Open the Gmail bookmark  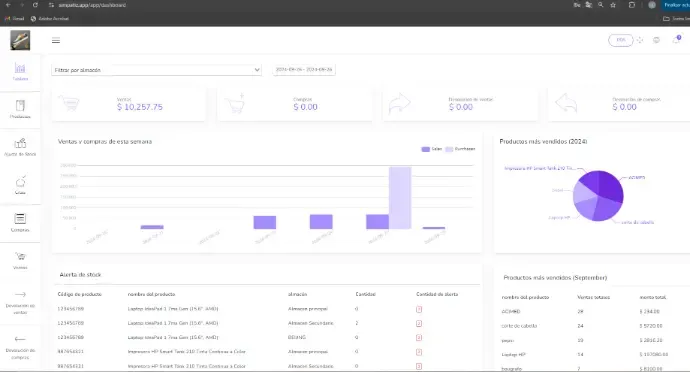click(x=15, y=18)
